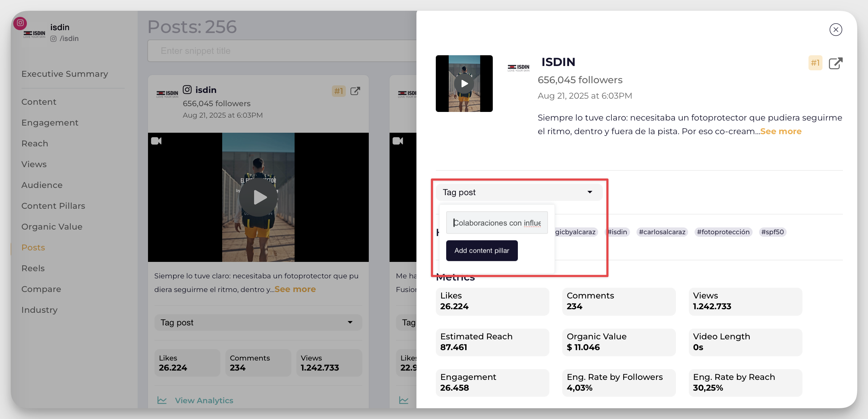The width and height of the screenshot is (868, 419).
Task: Click See more in panel caption
Action: click(x=781, y=131)
